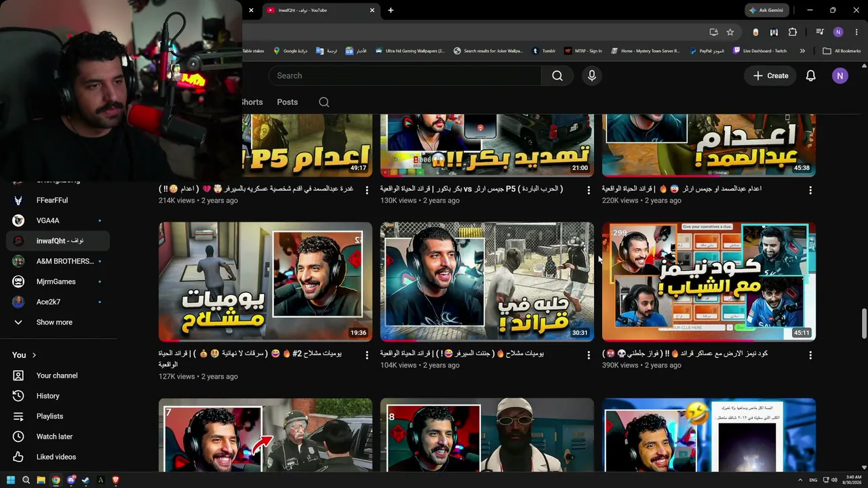Open the new tab plus button
The image size is (868, 488).
pos(391,10)
